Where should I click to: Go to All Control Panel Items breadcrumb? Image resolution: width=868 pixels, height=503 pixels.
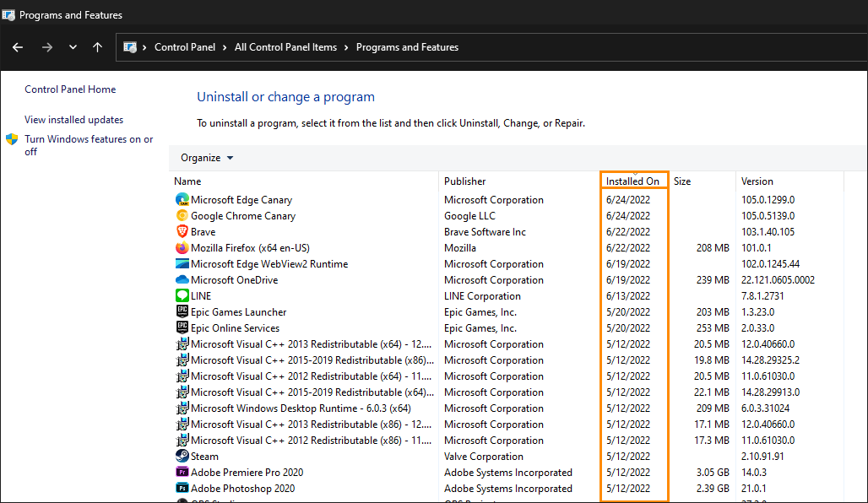[285, 47]
